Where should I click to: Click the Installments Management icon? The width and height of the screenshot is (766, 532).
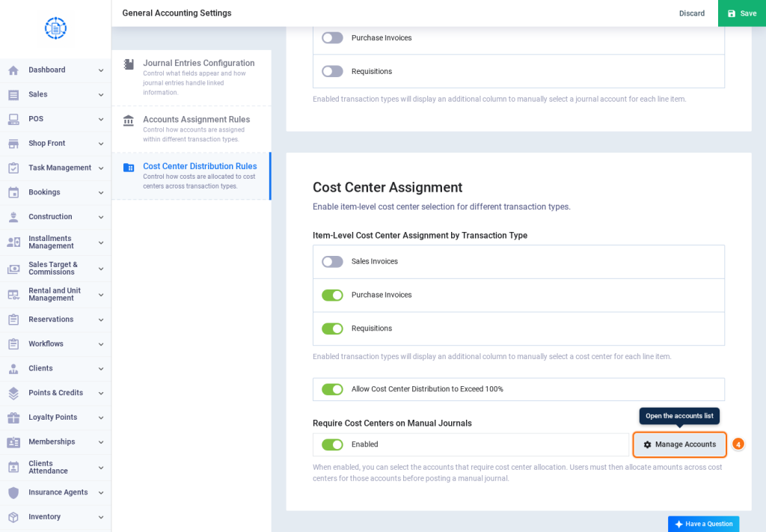(x=13, y=242)
